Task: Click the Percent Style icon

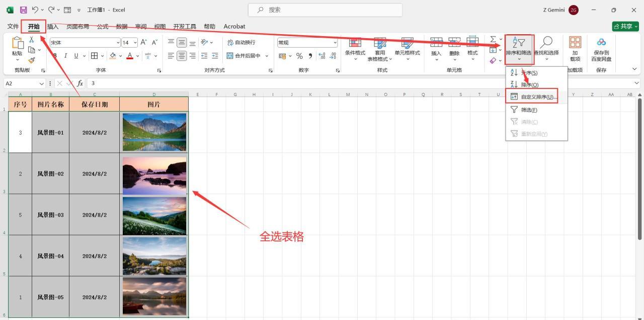Action: [299, 56]
